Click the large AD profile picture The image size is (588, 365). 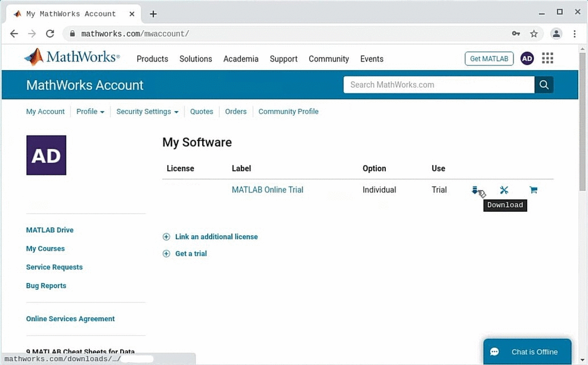pos(46,155)
